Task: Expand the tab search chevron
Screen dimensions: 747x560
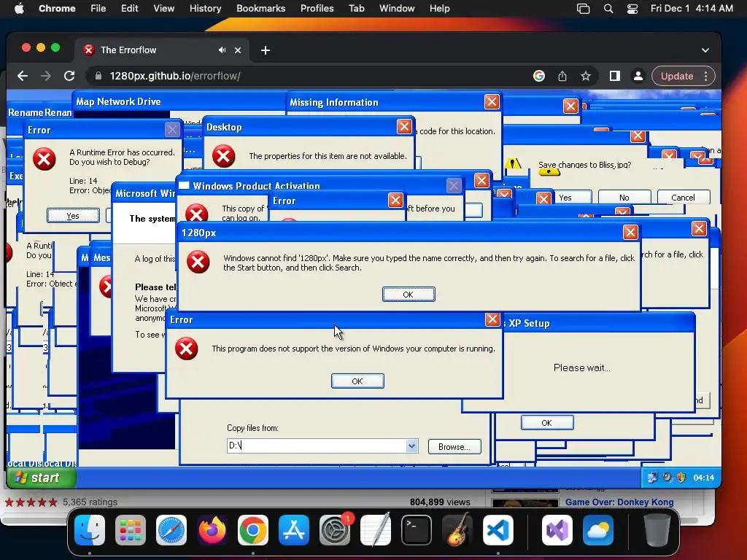Action: (x=705, y=50)
